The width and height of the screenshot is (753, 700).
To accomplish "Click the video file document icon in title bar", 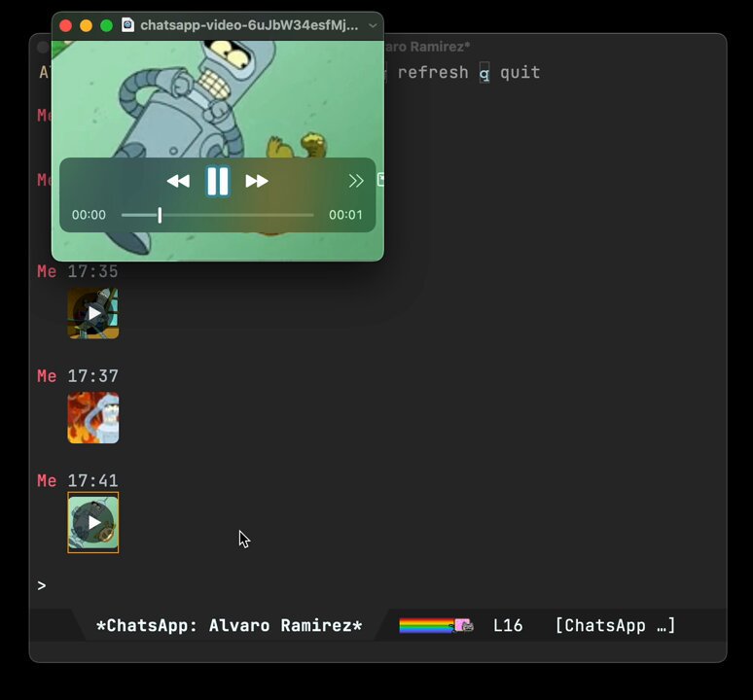I will click(x=127, y=25).
